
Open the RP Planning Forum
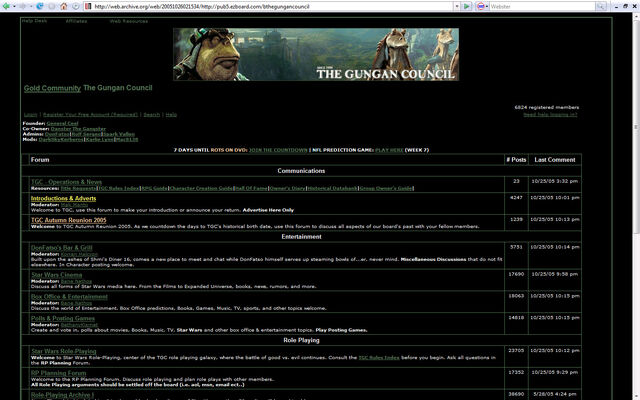tap(58, 373)
